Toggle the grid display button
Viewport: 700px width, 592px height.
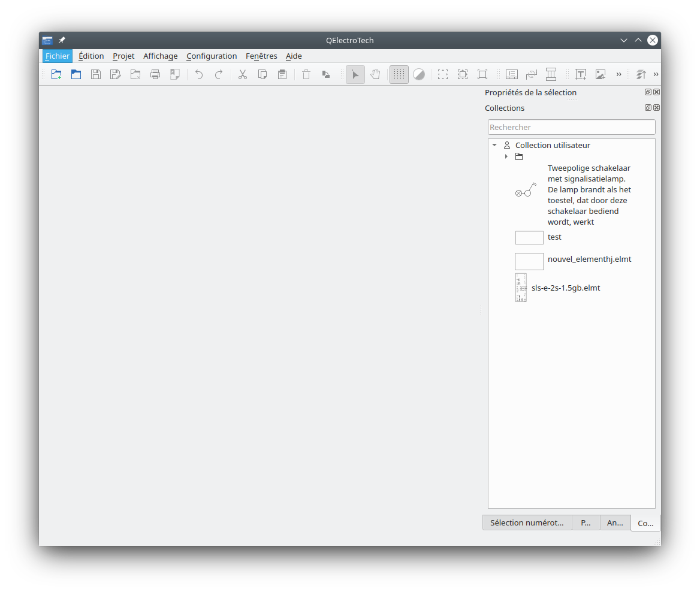tap(399, 74)
